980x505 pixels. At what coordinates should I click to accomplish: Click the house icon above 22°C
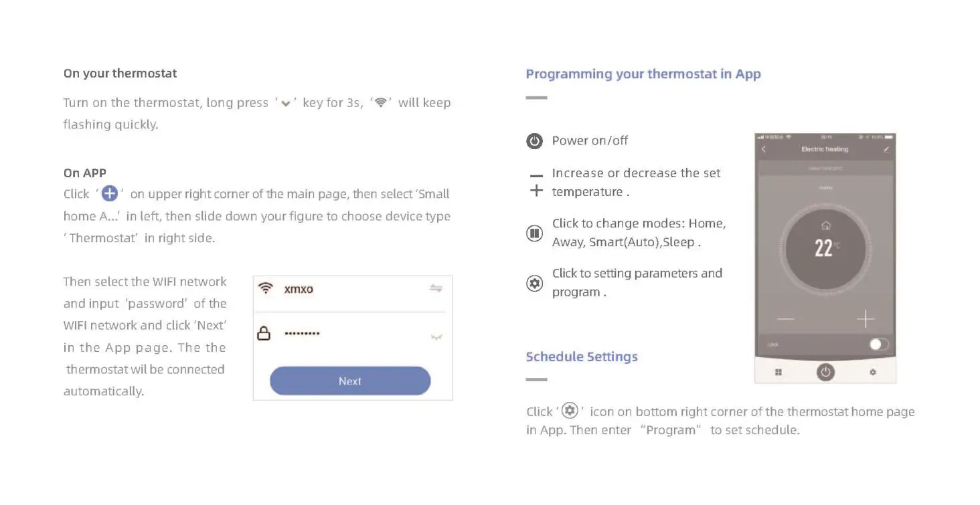[x=825, y=225]
